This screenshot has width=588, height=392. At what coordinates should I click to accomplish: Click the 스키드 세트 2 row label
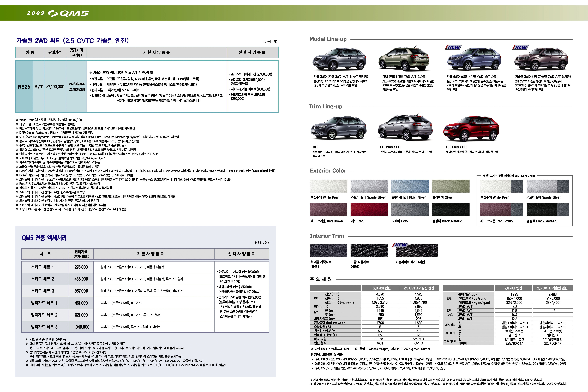(43, 279)
